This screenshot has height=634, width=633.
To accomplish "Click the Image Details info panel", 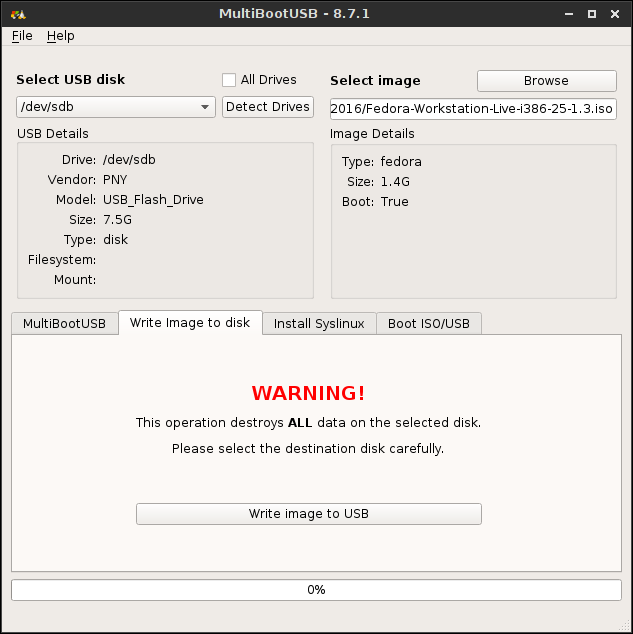I will point(473,220).
